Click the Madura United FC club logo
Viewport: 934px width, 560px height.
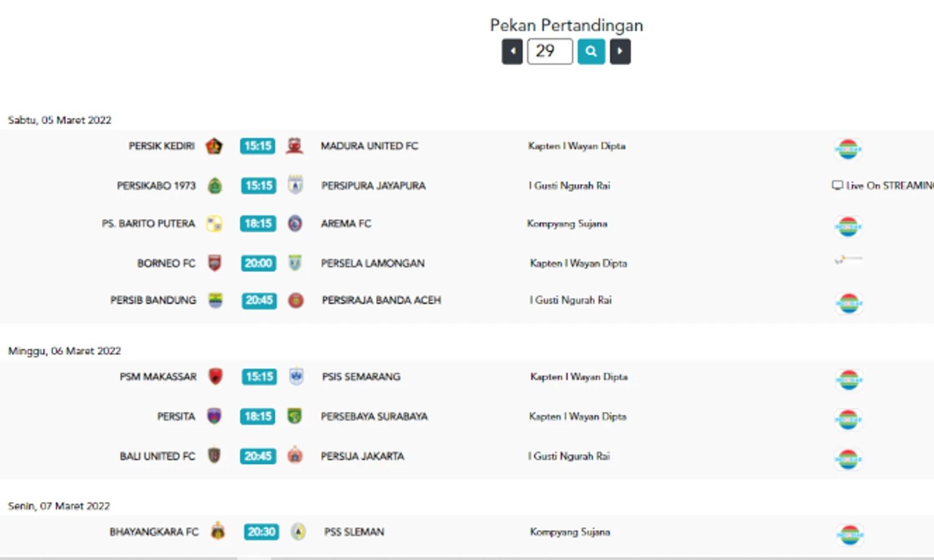tap(295, 146)
